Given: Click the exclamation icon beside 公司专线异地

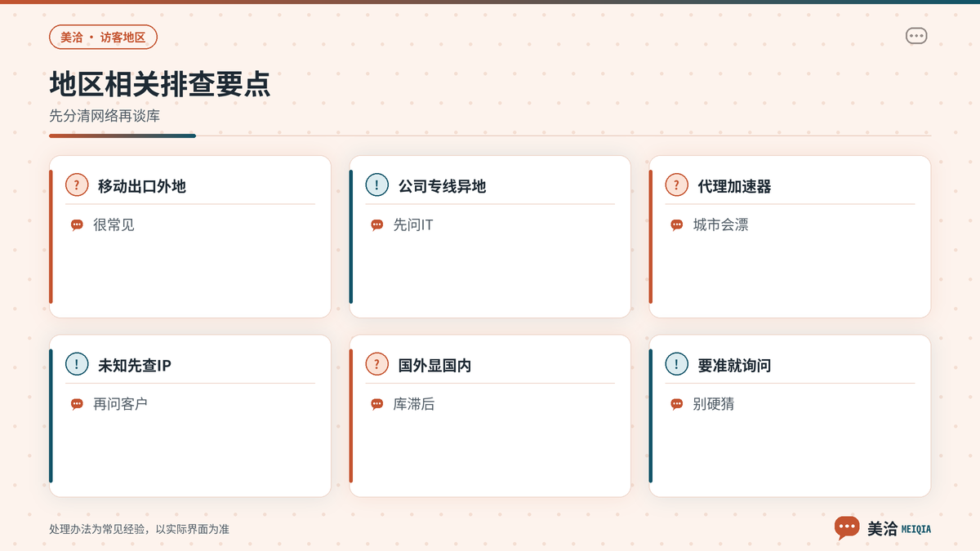Looking at the screenshot, I should coord(376,185).
